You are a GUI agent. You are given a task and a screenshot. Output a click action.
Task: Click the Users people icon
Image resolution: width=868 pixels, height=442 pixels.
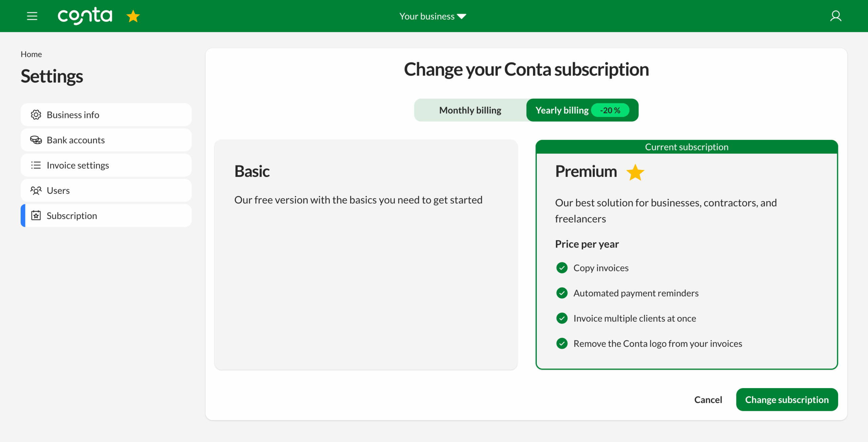coord(36,190)
